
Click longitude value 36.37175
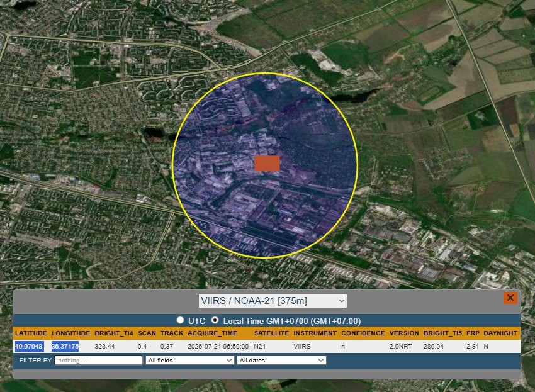tap(65, 346)
